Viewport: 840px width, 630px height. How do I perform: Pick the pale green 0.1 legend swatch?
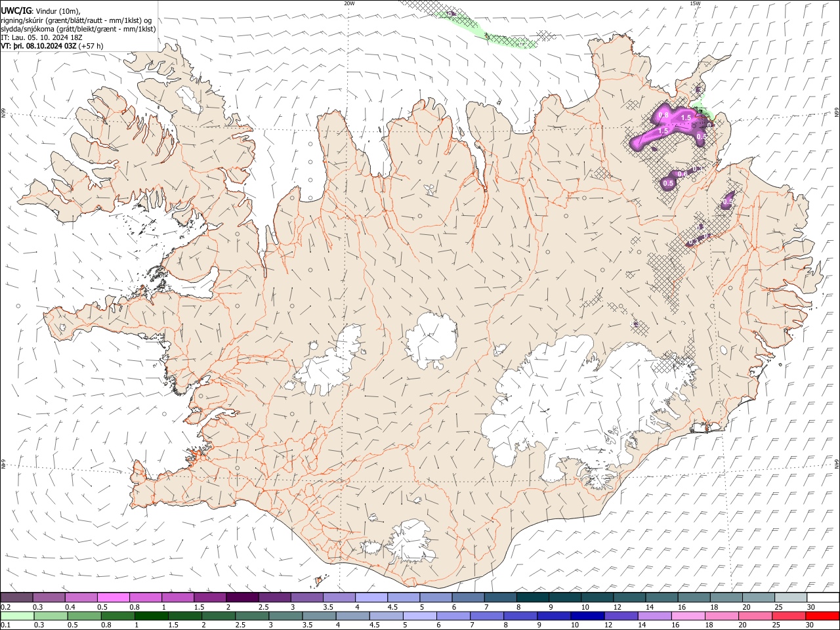[17, 616]
